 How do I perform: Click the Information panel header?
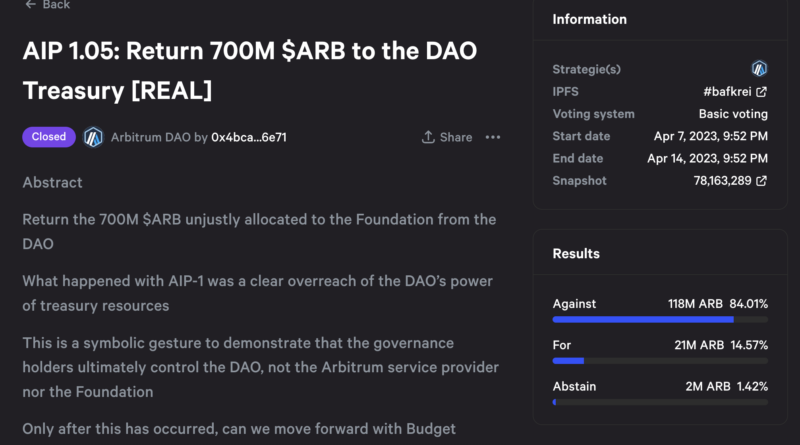590,19
